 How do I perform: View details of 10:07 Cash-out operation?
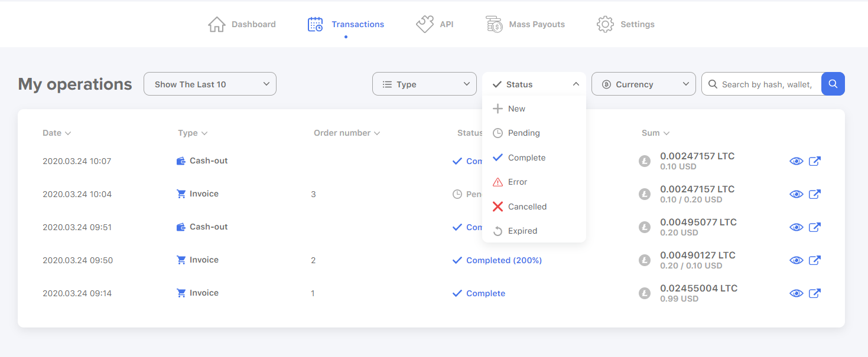point(797,161)
